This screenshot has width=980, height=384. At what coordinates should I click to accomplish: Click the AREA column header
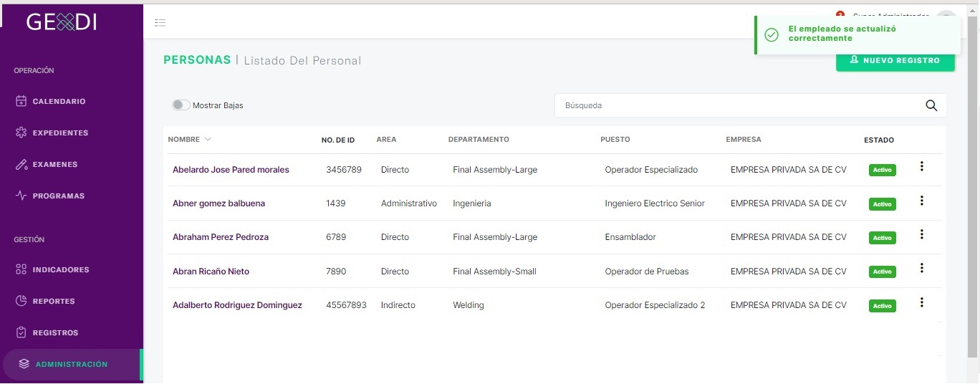tap(386, 140)
